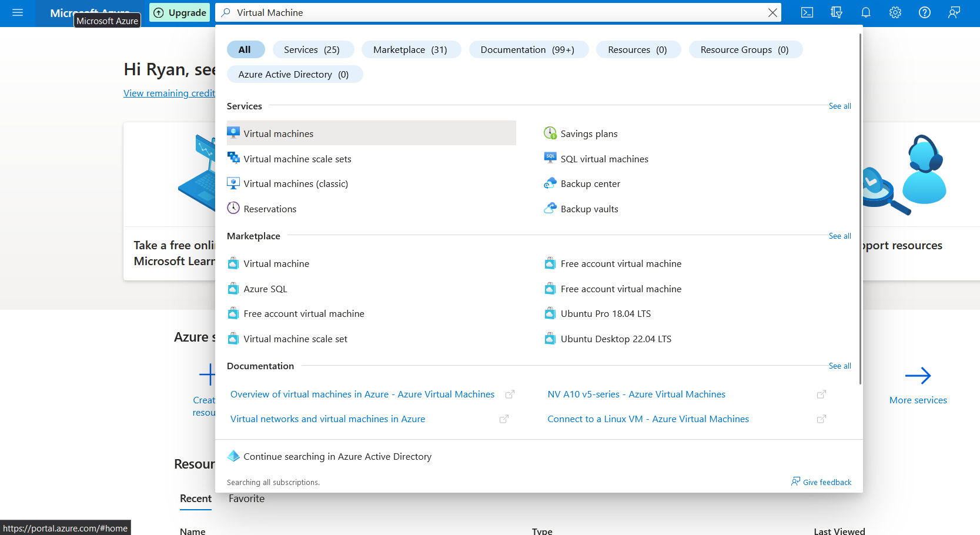Viewport: 980px width, 535px height.
Task: Filter results by Resources (0)
Action: pyautogui.click(x=638, y=49)
